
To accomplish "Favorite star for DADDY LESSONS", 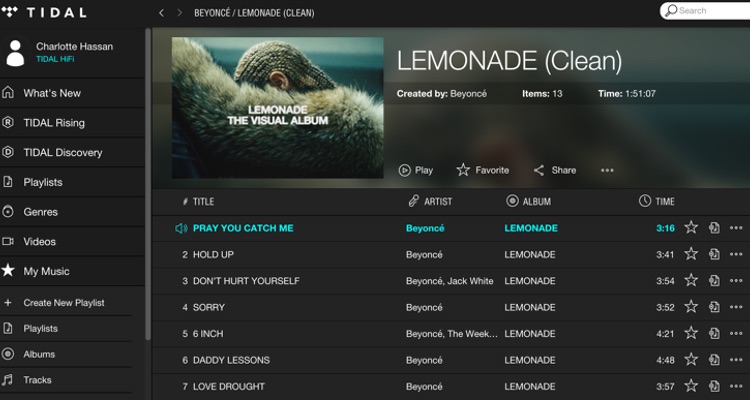I will 691,359.
